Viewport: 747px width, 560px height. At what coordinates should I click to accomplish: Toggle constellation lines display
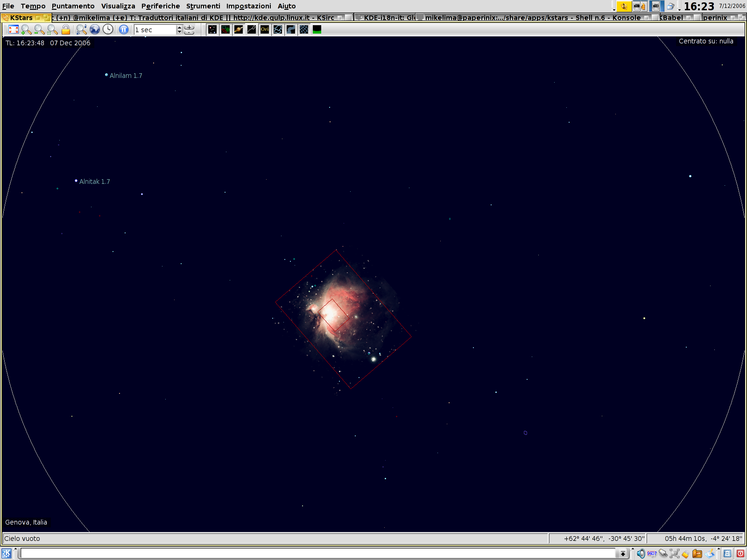coord(252,29)
